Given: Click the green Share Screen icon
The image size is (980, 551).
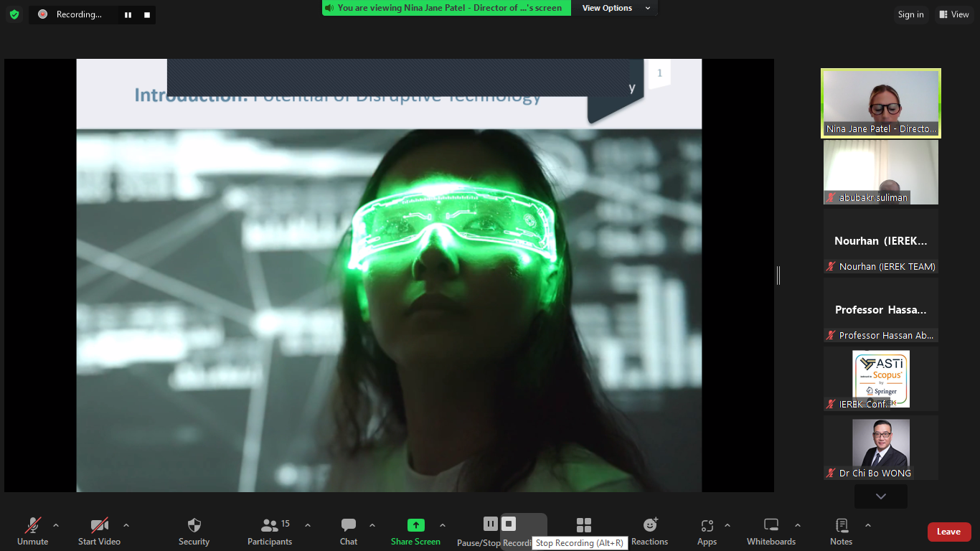Looking at the screenshot, I should pos(415,525).
